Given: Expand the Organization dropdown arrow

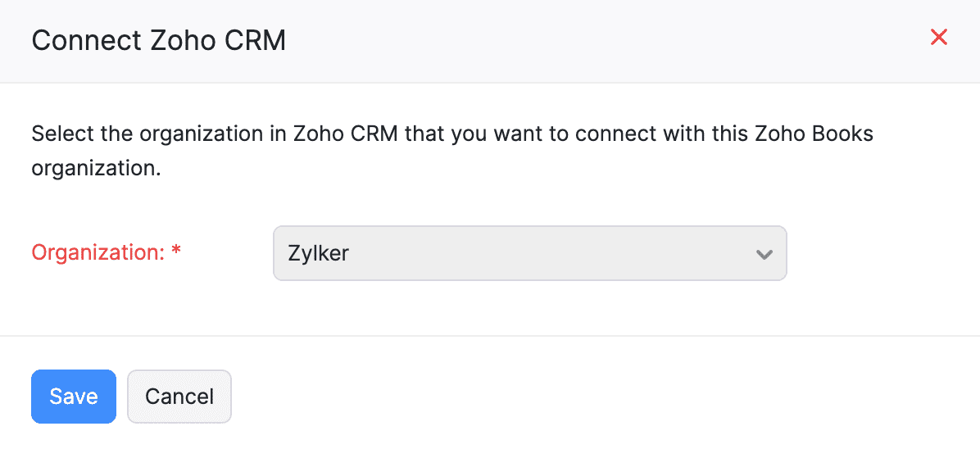Looking at the screenshot, I should click(x=764, y=254).
